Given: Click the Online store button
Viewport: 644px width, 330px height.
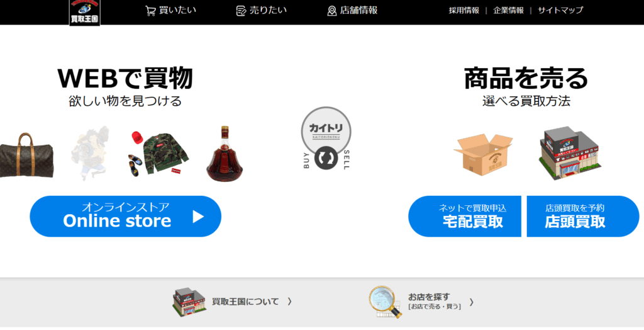Looking at the screenshot, I should [126, 217].
